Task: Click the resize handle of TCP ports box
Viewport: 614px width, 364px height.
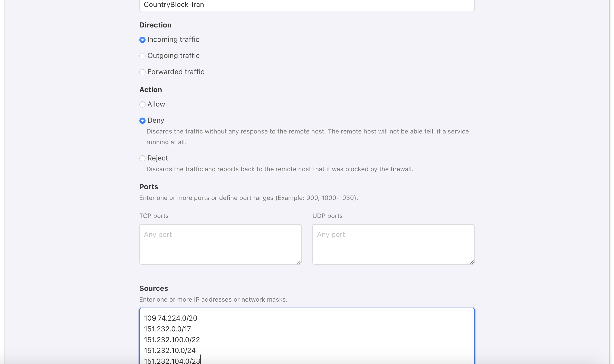Action: coord(299,262)
